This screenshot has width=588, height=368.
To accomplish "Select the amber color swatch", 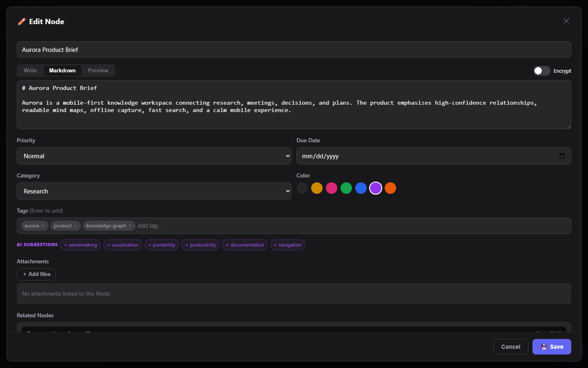I will (x=317, y=188).
